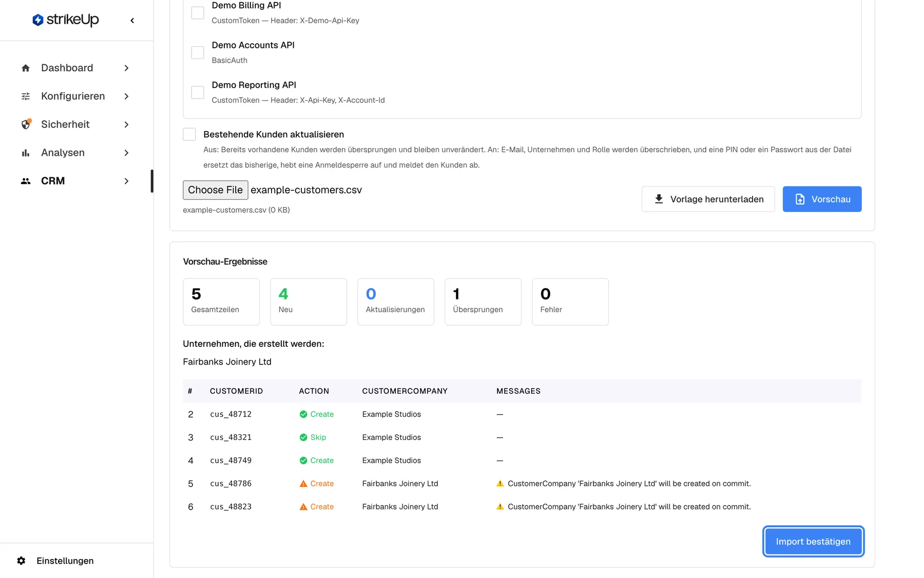This screenshot has width=924, height=578.
Task: Expand the Sicherheit menu chevron
Action: [126, 125]
